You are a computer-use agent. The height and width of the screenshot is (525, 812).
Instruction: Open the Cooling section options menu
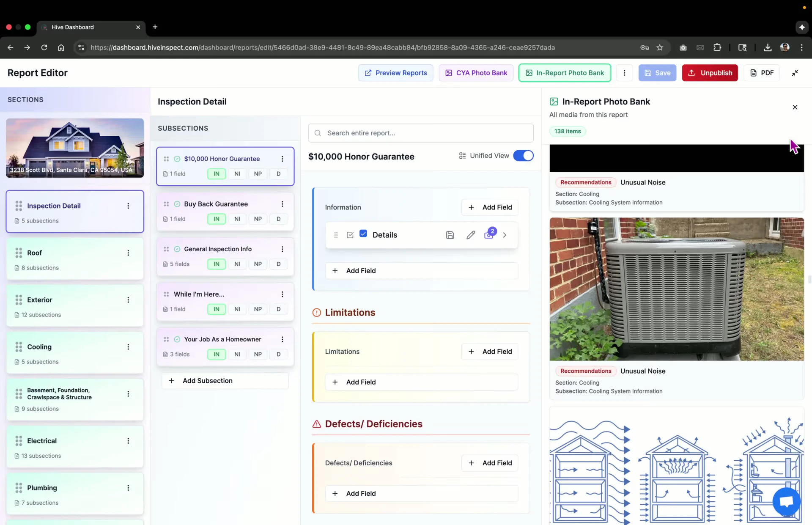tap(128, 347)
